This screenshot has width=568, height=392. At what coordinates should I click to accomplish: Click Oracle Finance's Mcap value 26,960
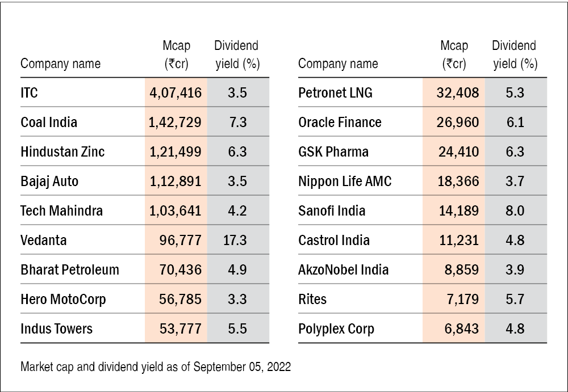tap(458, 122)
